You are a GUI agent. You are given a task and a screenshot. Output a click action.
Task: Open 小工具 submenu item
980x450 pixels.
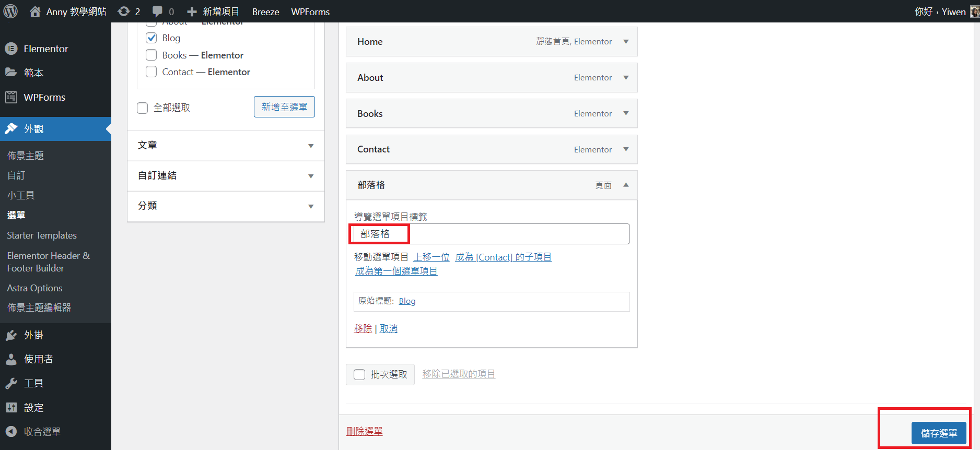(21, 195)
